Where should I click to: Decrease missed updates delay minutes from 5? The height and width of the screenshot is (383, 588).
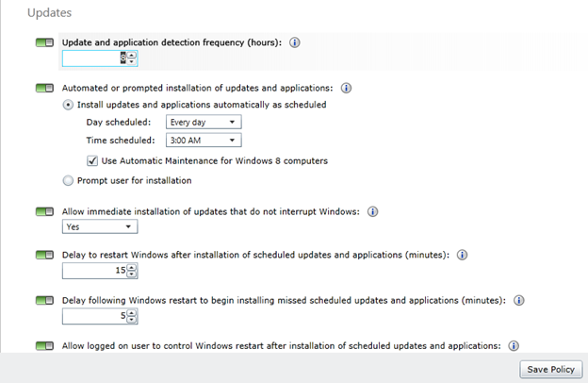pos(132,320)
